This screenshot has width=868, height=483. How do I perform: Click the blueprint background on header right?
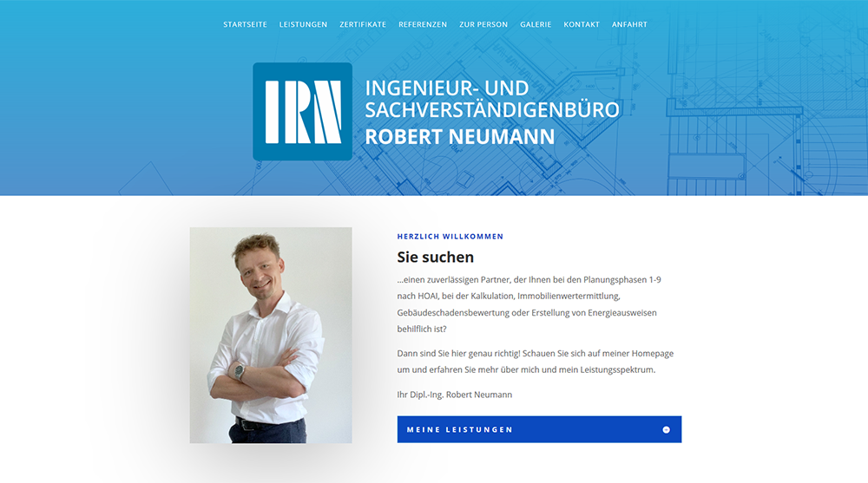point(764,111)
